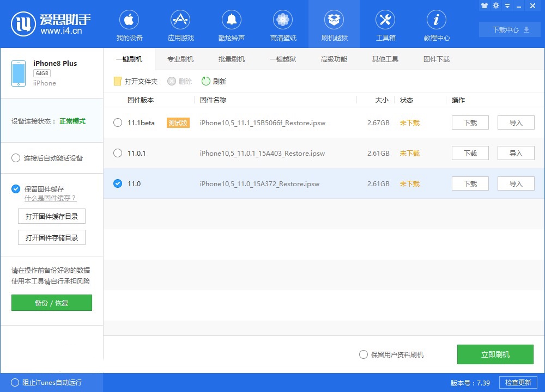Open settings via the gear icon
545x392 pixels.
click(496, 5)
